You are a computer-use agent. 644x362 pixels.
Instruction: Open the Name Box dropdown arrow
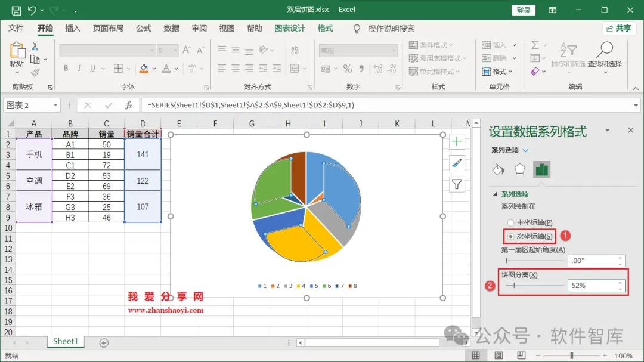55,105
